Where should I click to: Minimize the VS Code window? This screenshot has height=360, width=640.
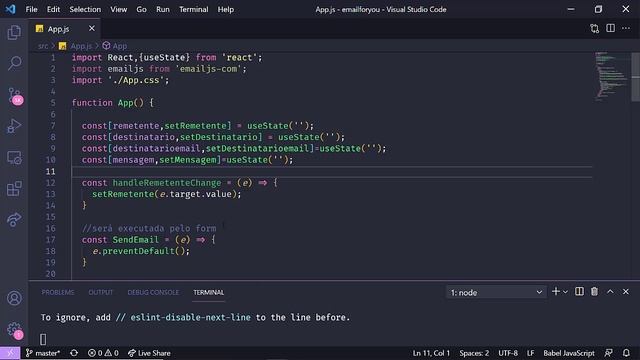571,9
